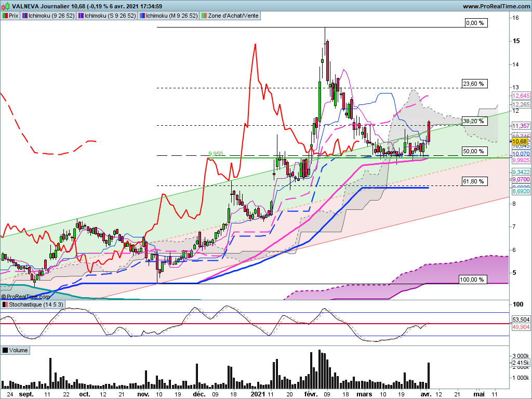Screen dimensions: 532x399
Task: Select the Zone d'Achat/Vente legend tab
Action: [x=230, y=16]
